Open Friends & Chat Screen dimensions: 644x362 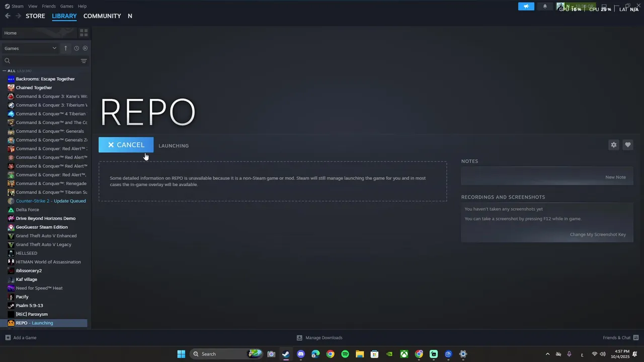[x=621, y=338]
